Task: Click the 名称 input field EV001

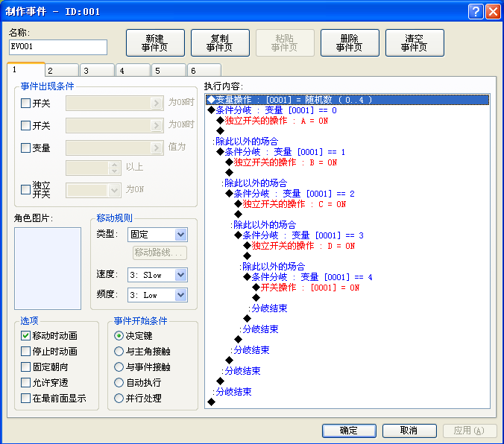Action: point(58,47)
